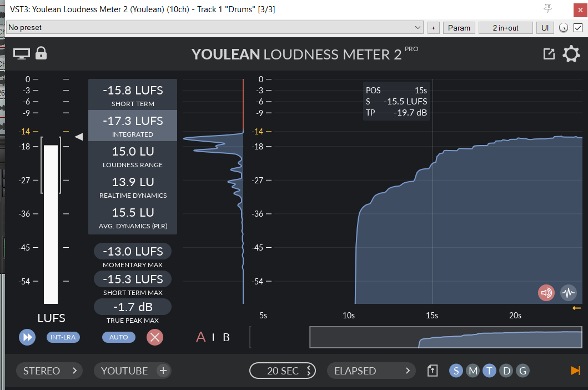This screenshot has height=390, width=588.
Task: Open the Param button
Action: point(459,28)
